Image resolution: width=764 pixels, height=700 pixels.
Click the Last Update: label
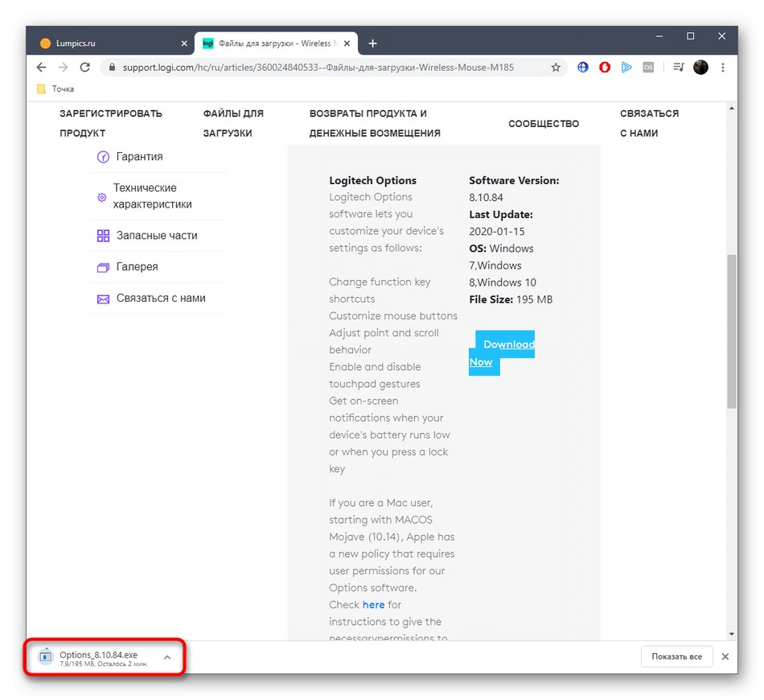[x=501, y=215]
